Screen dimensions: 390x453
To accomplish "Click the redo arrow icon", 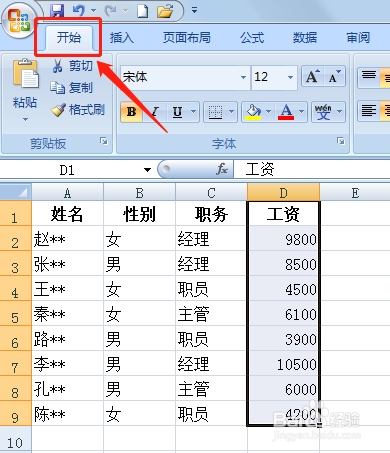I will pos(111,11).
